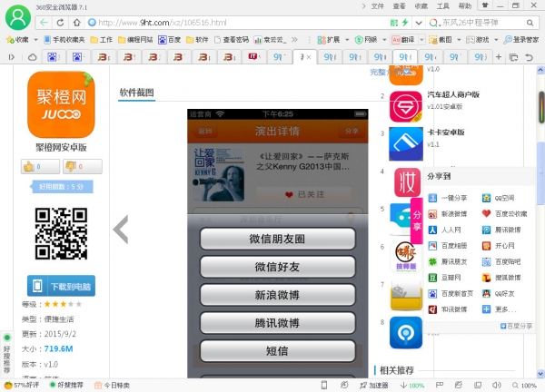Click the green user avatar icon
The height and width of the screenshot is (392, 545).
(x=18, y=17)
